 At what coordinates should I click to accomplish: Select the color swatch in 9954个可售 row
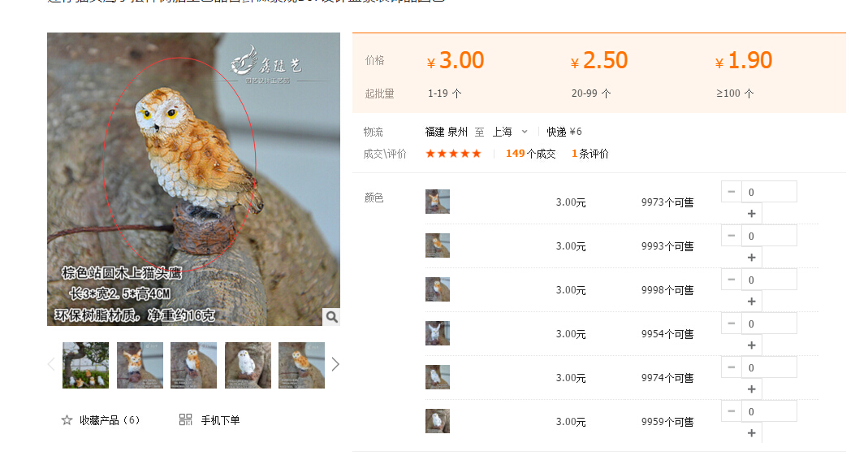click(438, 333)
